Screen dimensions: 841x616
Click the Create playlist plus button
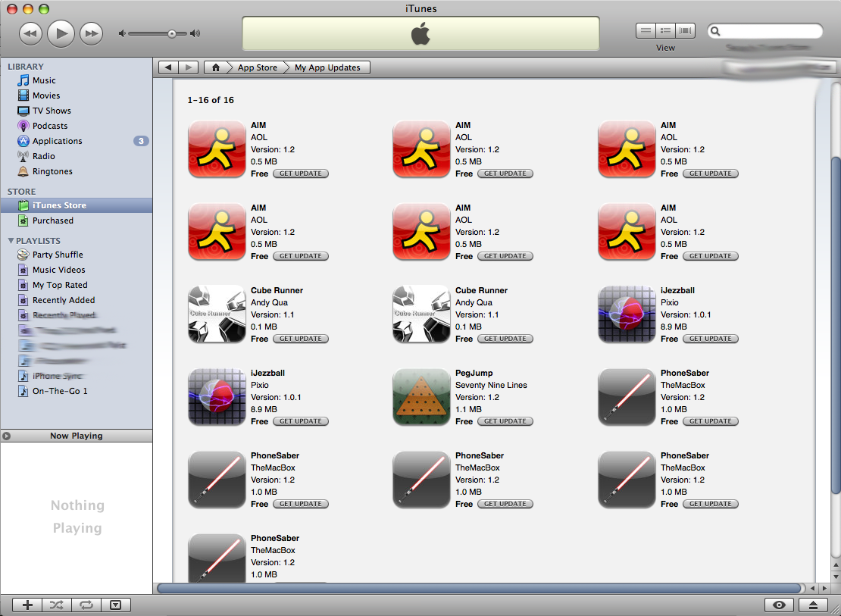pyautogui.click(x=27, y=605)
